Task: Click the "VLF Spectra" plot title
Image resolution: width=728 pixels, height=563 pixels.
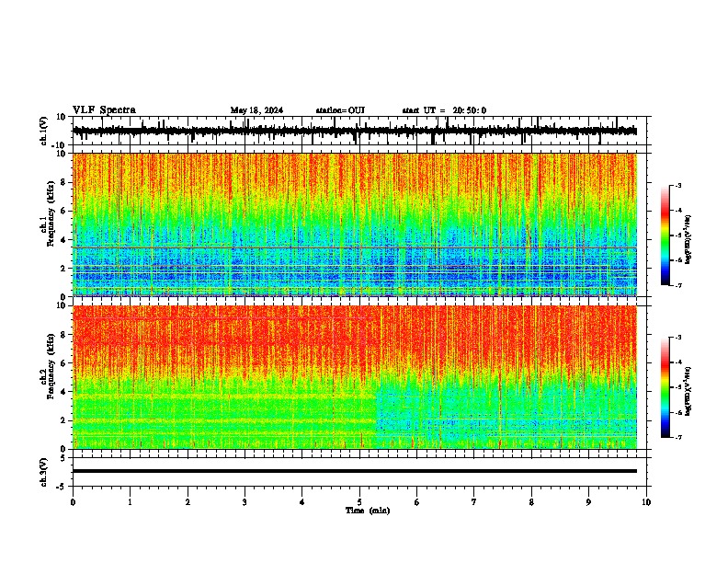Action: [104, 110]
